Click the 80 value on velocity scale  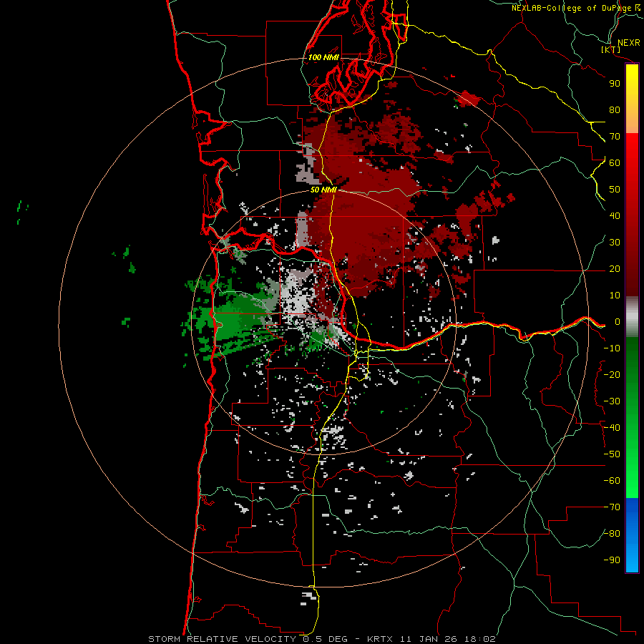(x=615, y=110)
